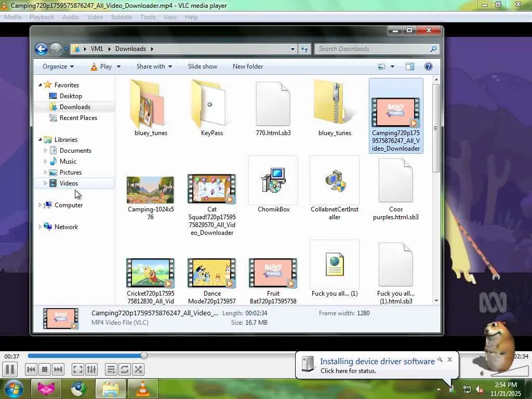Go back in Explorer window
Viewport: 532px width, 399px height.
coord(41,49)
